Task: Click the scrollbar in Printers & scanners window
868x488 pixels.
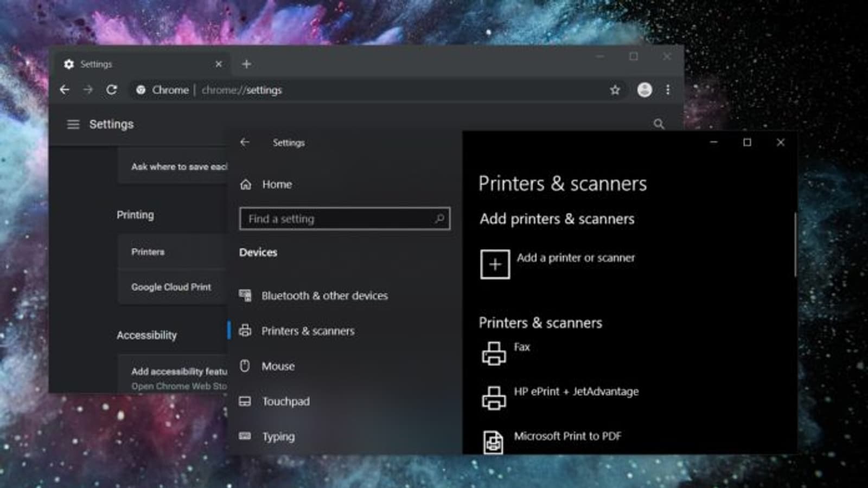Action: (x=795, y=244)
